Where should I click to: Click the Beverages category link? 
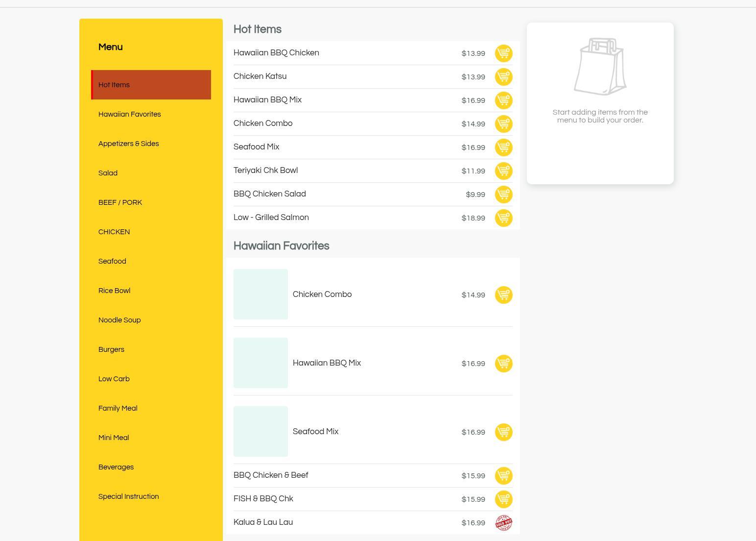click(116, 467)
